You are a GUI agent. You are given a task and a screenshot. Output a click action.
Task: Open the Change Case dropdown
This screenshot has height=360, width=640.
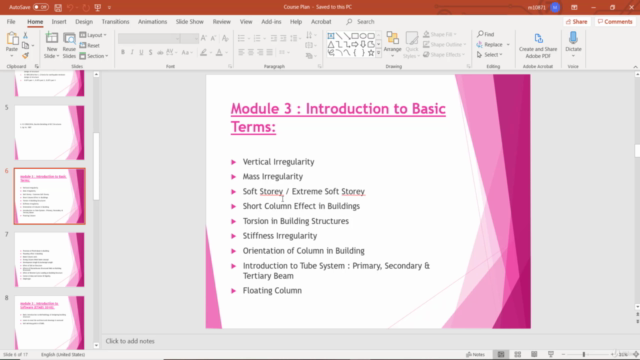click(x=187, y=52)
